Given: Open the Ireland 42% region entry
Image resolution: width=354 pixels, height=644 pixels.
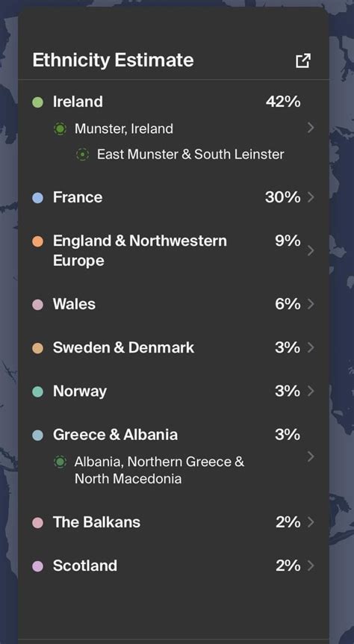Looking at the screenshot, I should coord(173,102).
